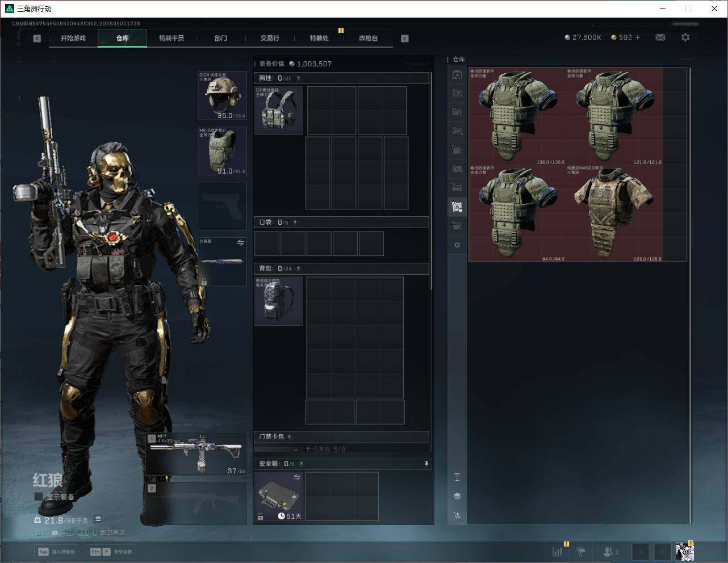Select the armor with 84.0/84.0 durability
This screenshot has height=563, width=728.
pyautogui.click(x=517, y=213)
